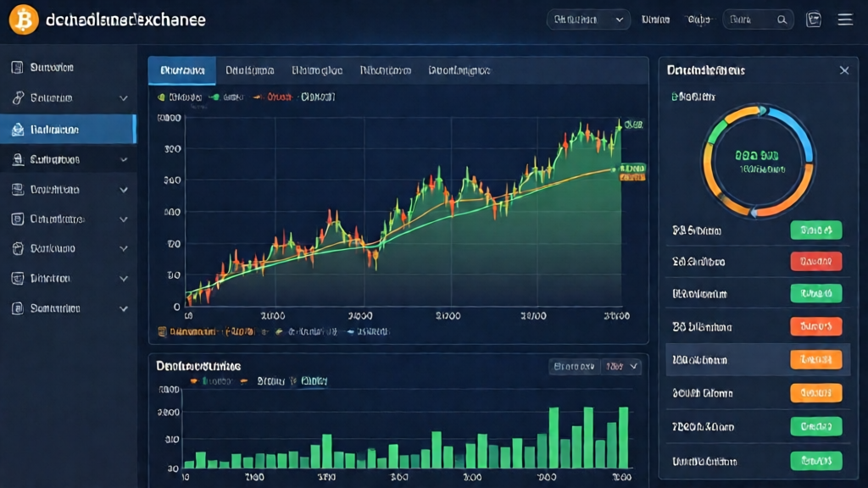Open the range dropdown above the bar chart
Image resolution: width=868 pixels, height=488 pixels.
tap(620, 367)
